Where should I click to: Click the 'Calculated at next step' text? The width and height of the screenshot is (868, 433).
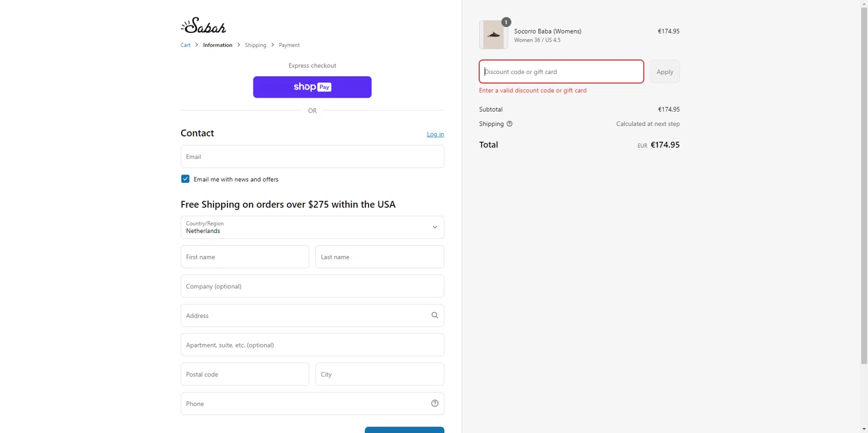point(648,124)
